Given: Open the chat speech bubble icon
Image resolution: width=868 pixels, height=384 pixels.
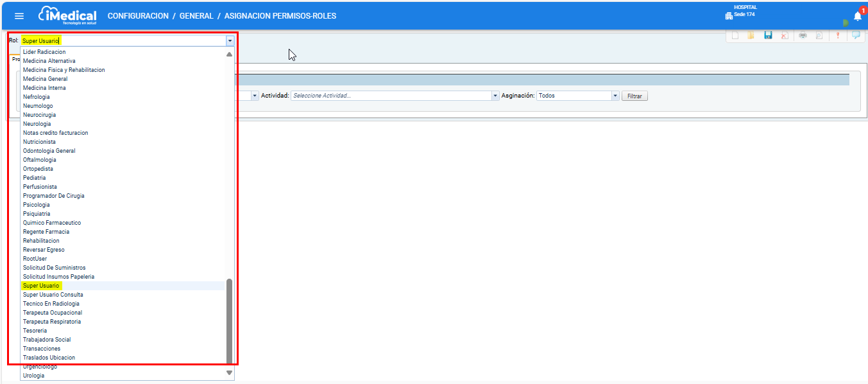Looking at the screenshot, I should tap(856, 36).
